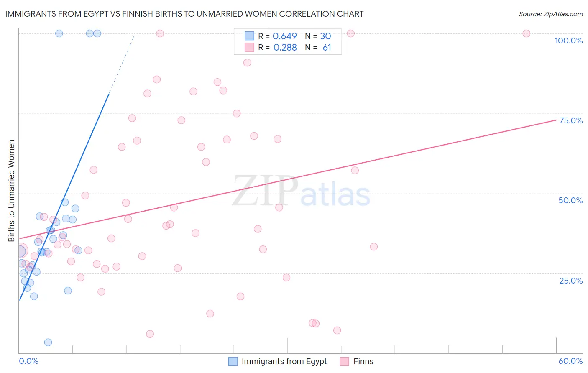Click the 0.0% x-axis label
This screenshot has height=373, width=588.
click(28, 361)
